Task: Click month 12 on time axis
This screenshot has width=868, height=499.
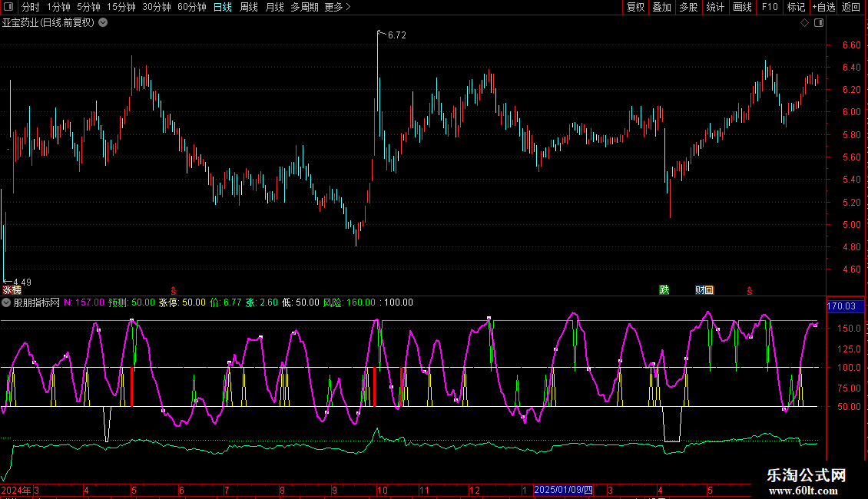Action: click(475, 490)
